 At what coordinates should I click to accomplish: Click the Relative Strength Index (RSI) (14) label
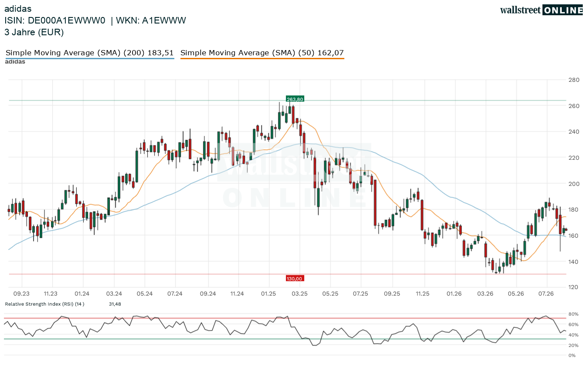pyautogui.click(x=44, y=303)
